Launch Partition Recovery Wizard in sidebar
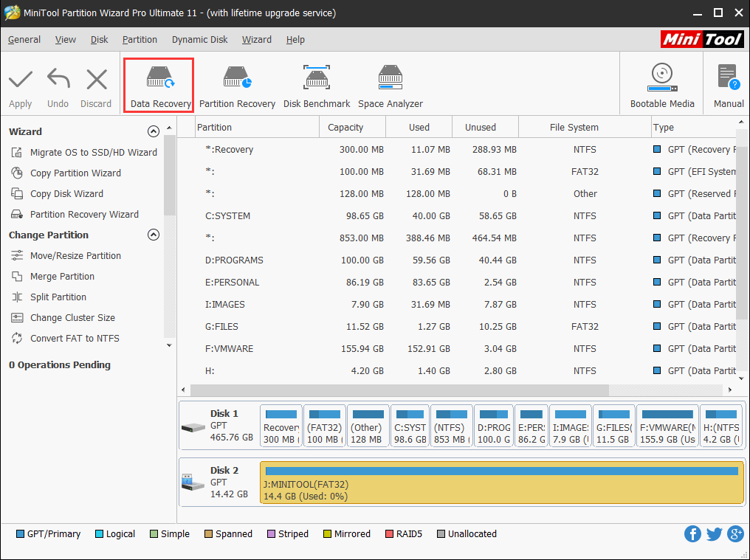 pyautogui.click(x=75, y=214)
